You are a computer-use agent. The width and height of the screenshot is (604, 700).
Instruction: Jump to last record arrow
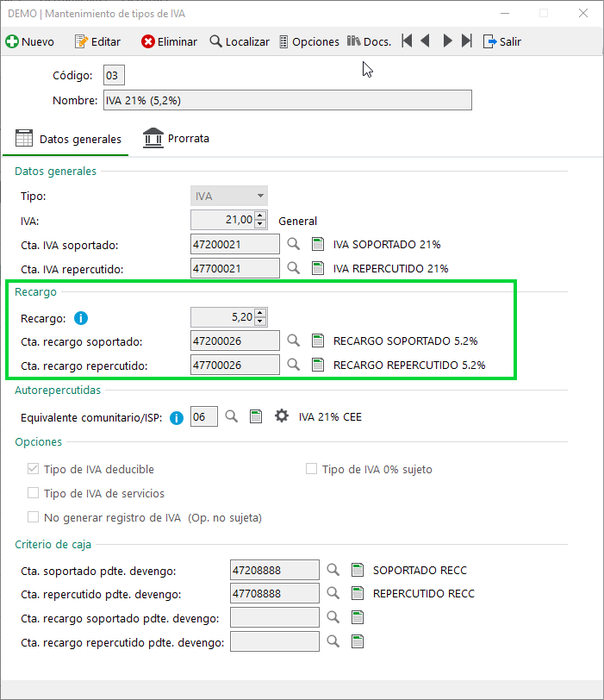point(467,41)
